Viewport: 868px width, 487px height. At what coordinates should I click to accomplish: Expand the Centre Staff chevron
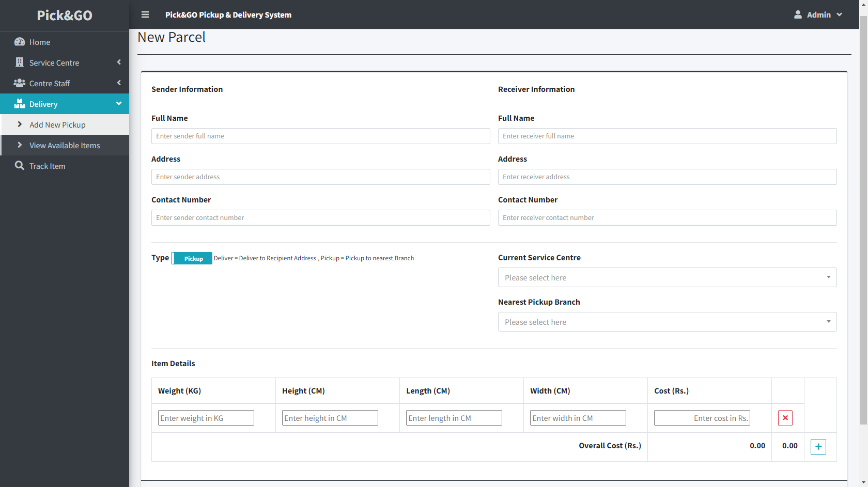(x=119, y=83)
